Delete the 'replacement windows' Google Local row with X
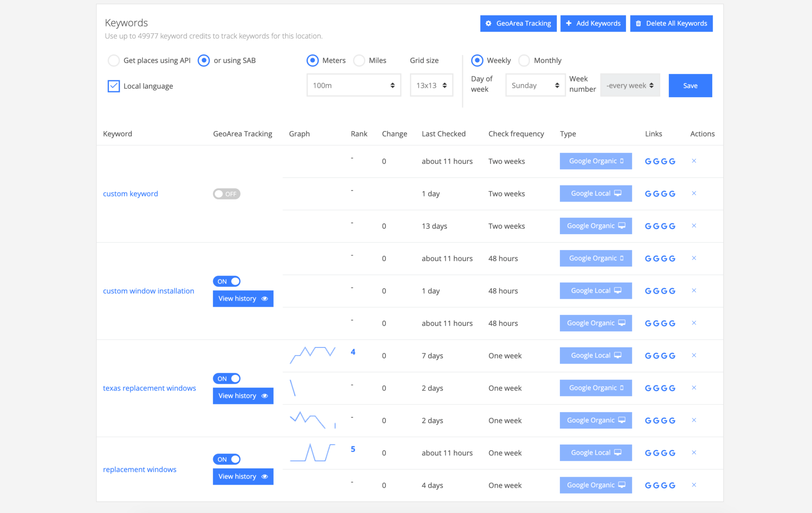Screen dimensions: 812x513 tap(694, 453)
